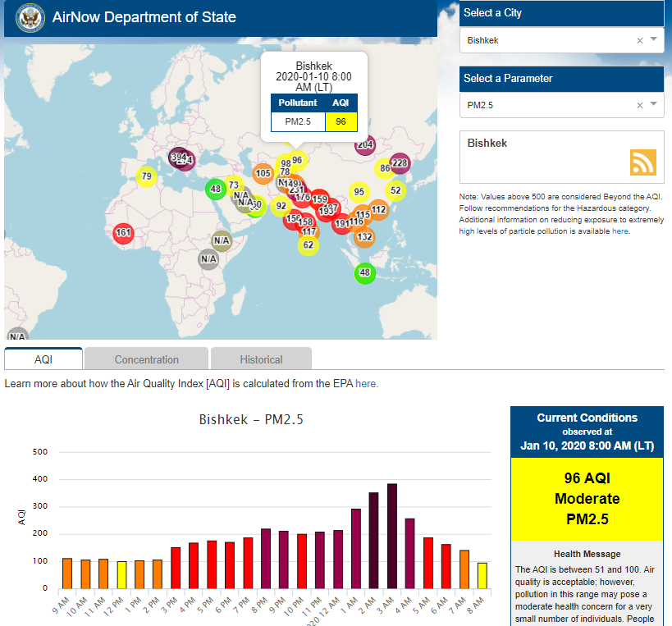This screenshot has width=672, height=626.
Task: Select the red 161 map marker
Action: [x=123, y=233]
